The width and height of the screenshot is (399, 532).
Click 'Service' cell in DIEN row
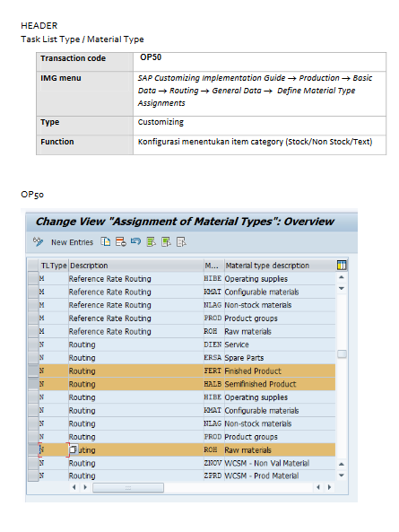pos(280,344)
